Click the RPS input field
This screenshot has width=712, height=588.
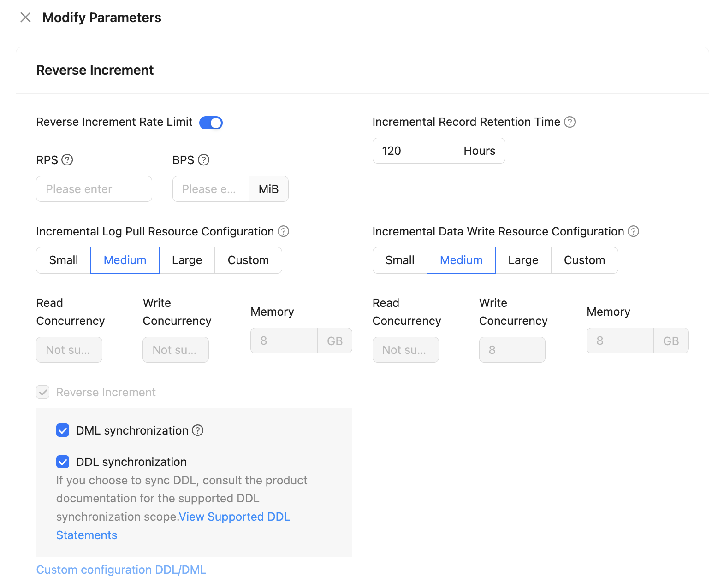[94, 189]
